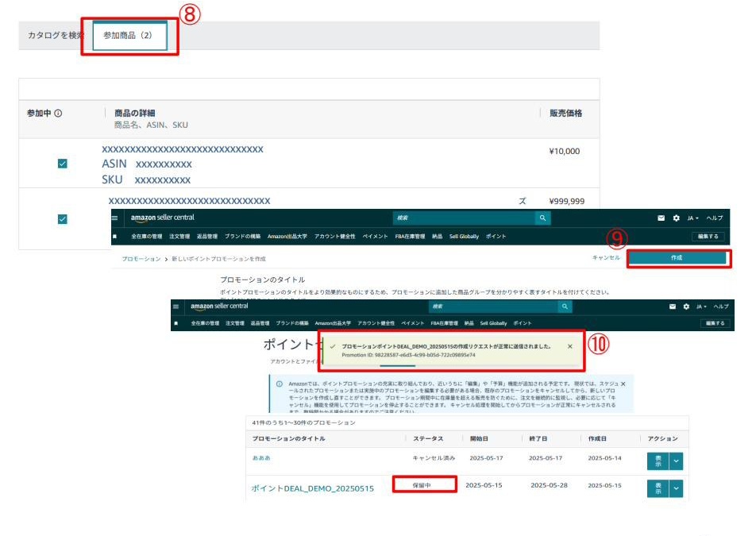Click ステータス column header
The image size is (756, 536).
pyautogui.click(x=428, y=438)
